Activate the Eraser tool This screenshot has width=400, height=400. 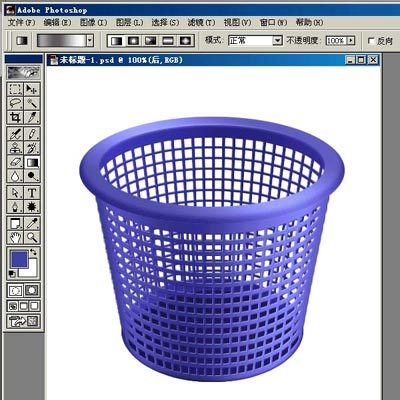click(x=15, y=162)
